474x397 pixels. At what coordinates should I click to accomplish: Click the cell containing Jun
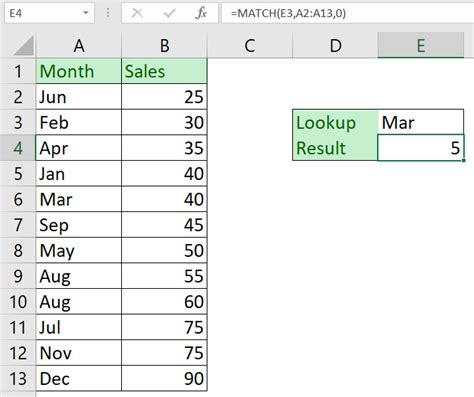pyautogui.click(x=79, y=97)
